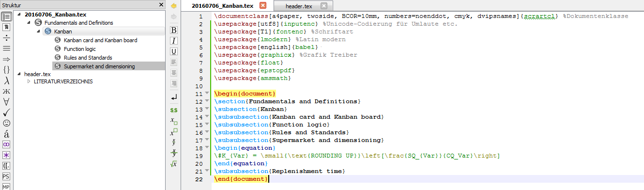This screenshot has height=190, width=644.
Task: Show operator symbols panel with division sign
Action: tap(7, 38)
